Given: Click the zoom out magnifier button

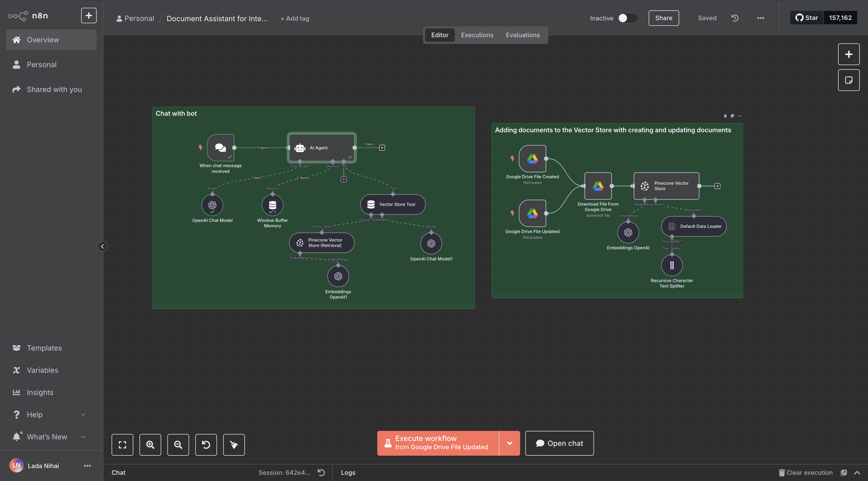Looking at the screenshot, I should coord(178,445).
